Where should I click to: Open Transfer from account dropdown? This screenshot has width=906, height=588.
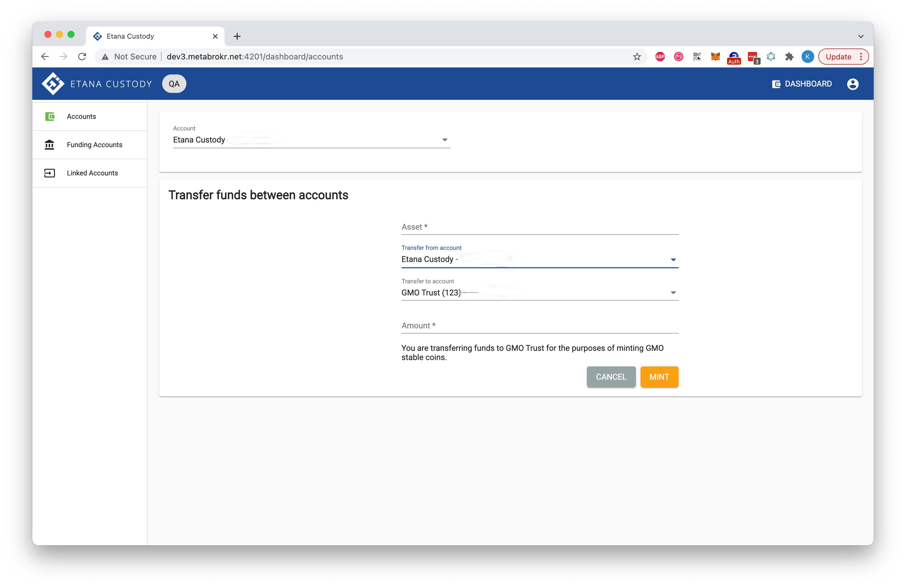[x=539, y=259]
